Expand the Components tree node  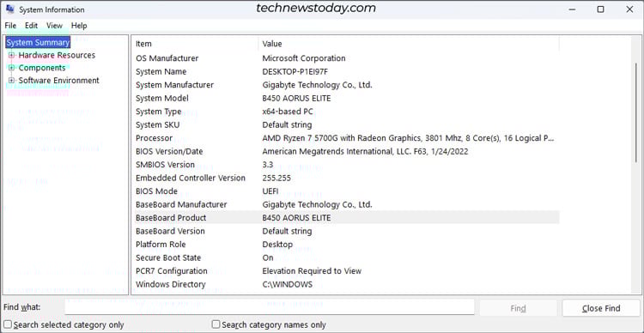pos(11,68)
